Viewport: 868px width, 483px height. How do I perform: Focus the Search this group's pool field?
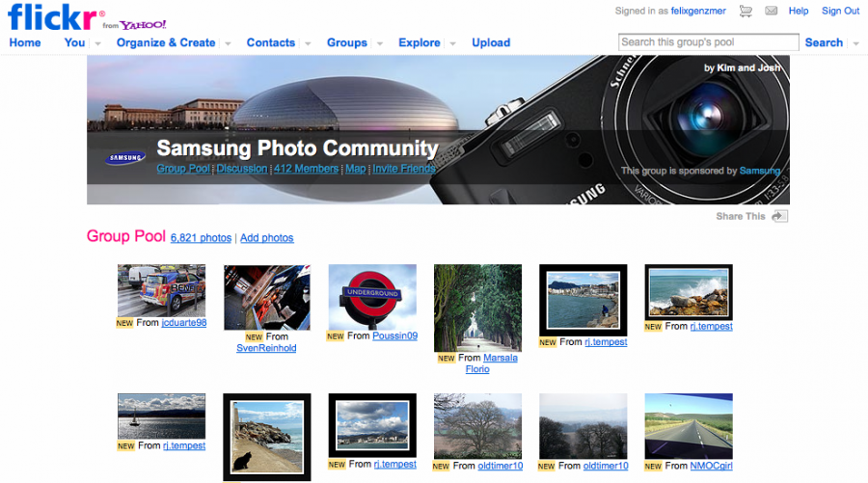click(709, 42)
